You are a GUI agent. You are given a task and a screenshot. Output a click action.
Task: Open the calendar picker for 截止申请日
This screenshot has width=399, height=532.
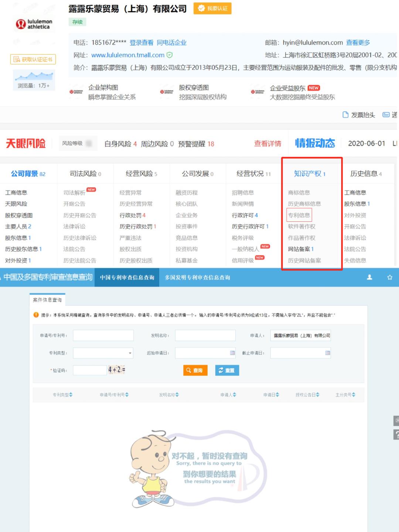coord(327,353)
